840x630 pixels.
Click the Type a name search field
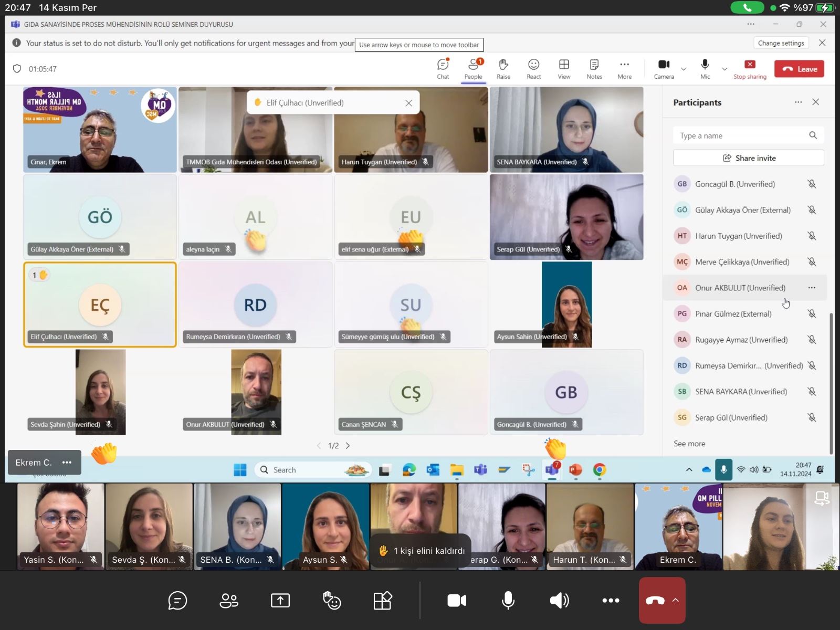tap(741, 135)
